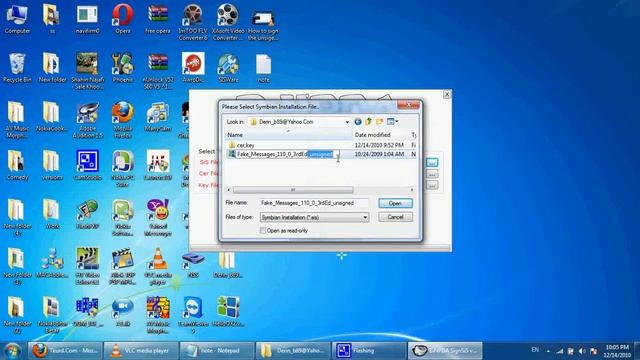Switch to the note - Notepad taskbar window

(217, 351)
